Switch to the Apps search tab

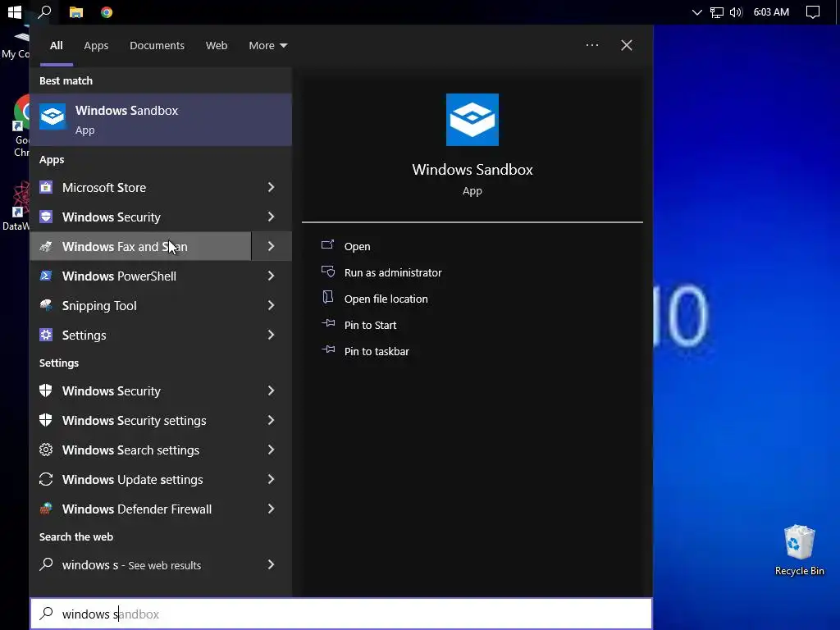(x=96, y=46)
